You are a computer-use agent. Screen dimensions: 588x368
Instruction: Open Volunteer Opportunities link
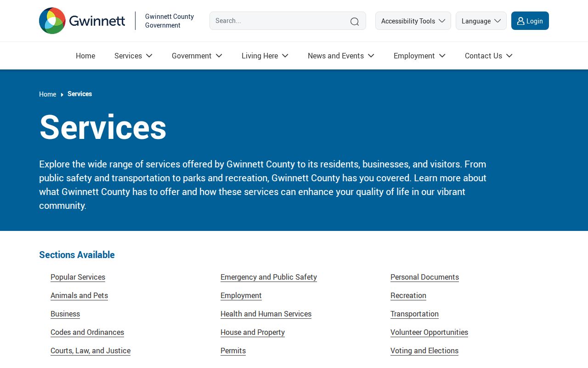click(430, 332)
